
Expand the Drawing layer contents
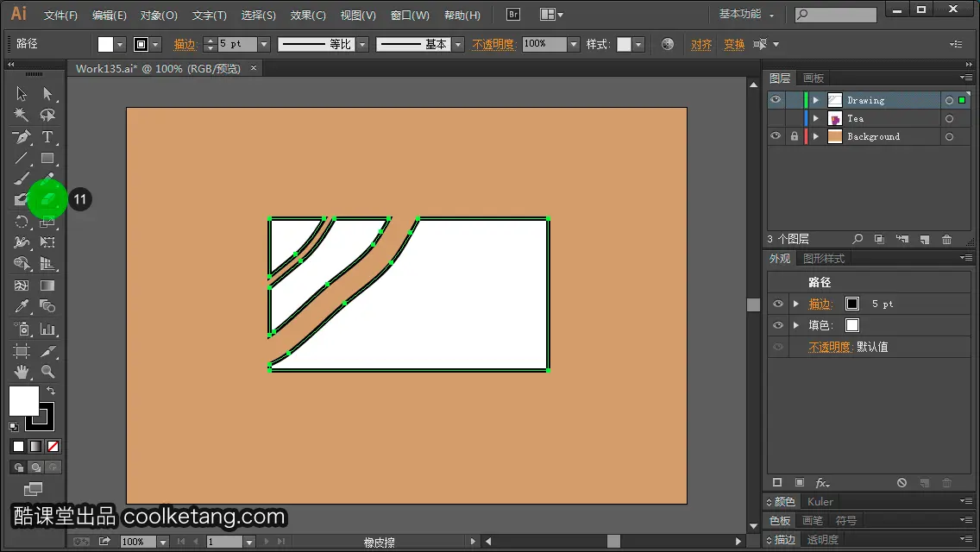(815, 100)
